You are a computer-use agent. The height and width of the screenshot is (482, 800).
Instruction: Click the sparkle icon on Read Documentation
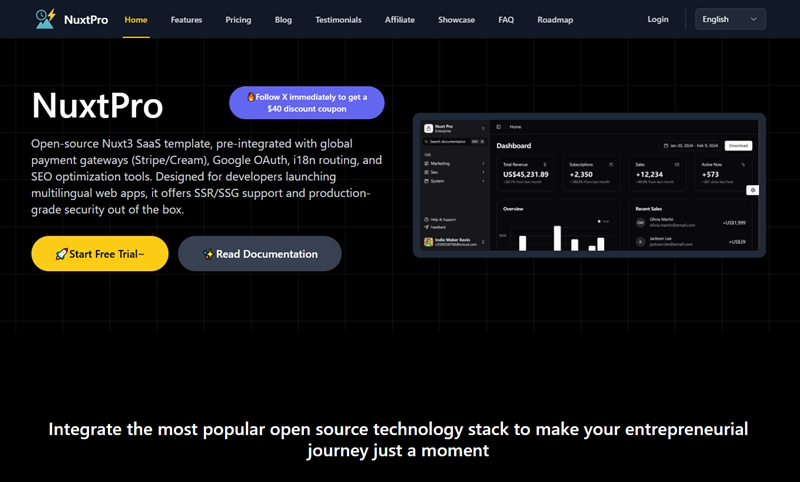click(x=208, y=254)
